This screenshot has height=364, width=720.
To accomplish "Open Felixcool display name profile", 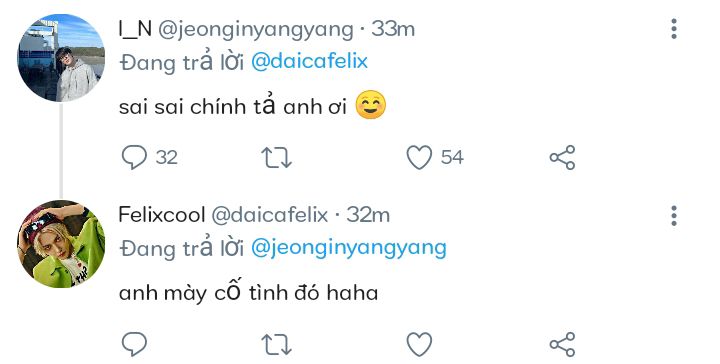I will [162, 215].
